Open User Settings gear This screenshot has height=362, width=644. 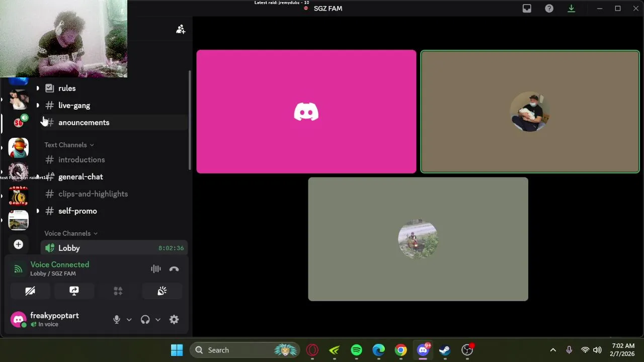coord(174,320)
